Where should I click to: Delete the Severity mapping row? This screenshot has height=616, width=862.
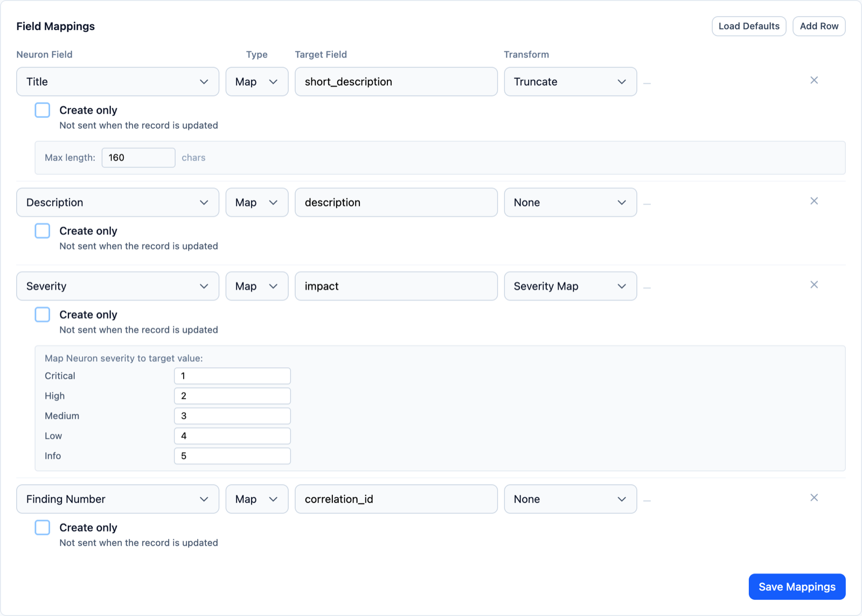pos(814,285)
